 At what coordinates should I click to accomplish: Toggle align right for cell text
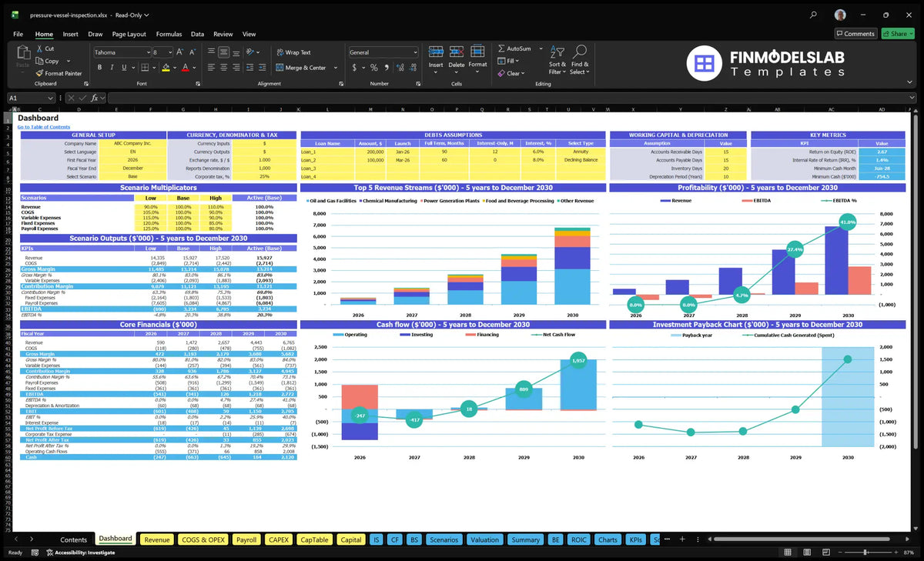click(235, 68)
